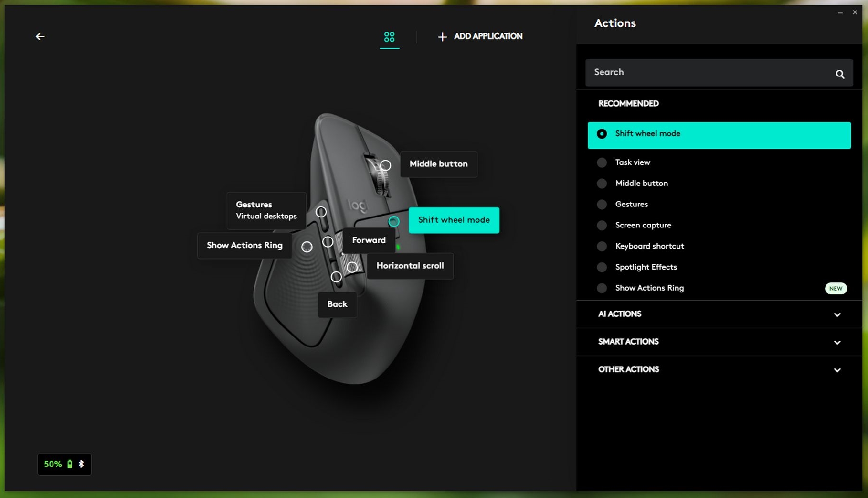The width and height of the screenshot is (868, 498).
Task: Select the middle button hotspot circle on the scroll wheel
Action: pos(385,165)
